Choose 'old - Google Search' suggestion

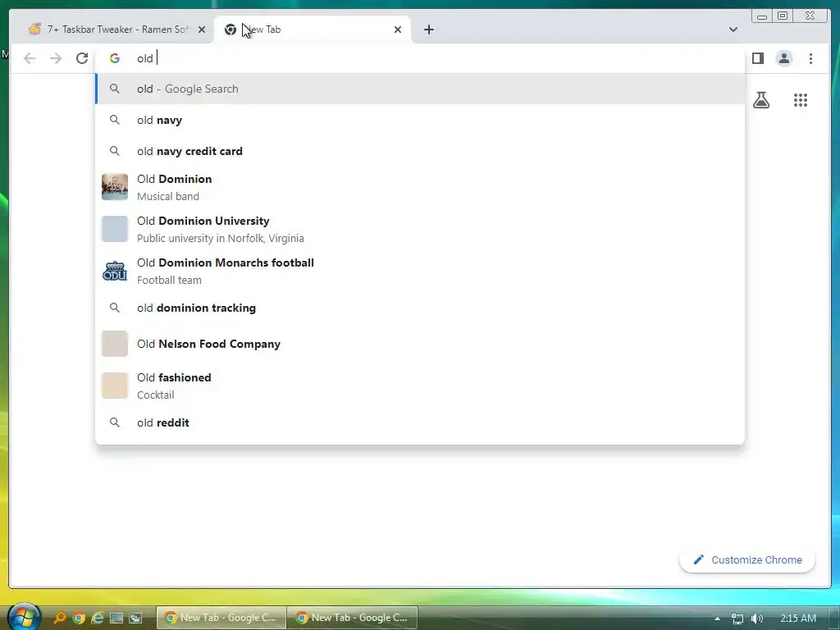420,89
